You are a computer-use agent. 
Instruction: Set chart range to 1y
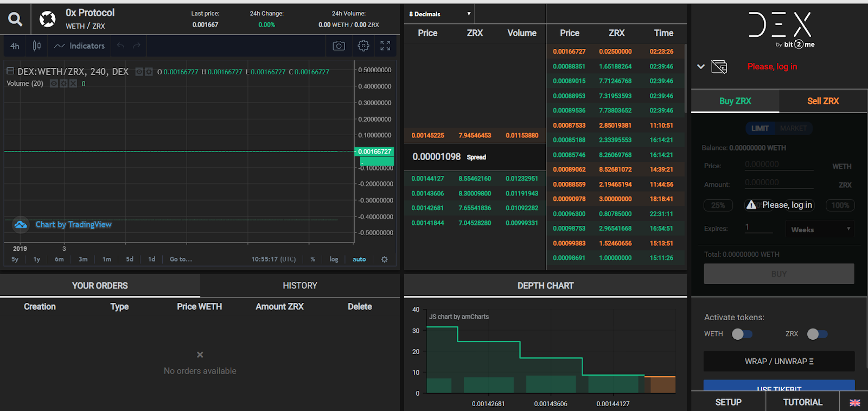[x=37, y=260]
